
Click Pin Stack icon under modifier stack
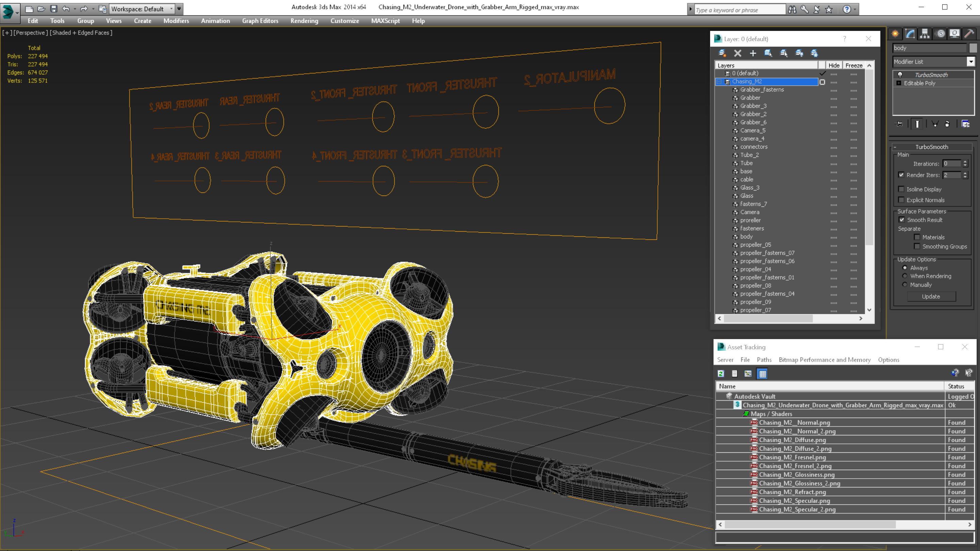point(899,124)
